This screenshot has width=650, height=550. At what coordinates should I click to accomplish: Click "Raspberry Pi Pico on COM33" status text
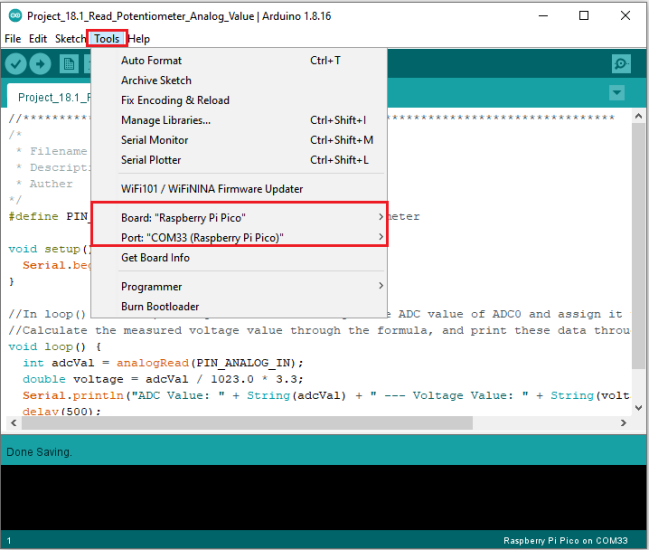(565, 540)
